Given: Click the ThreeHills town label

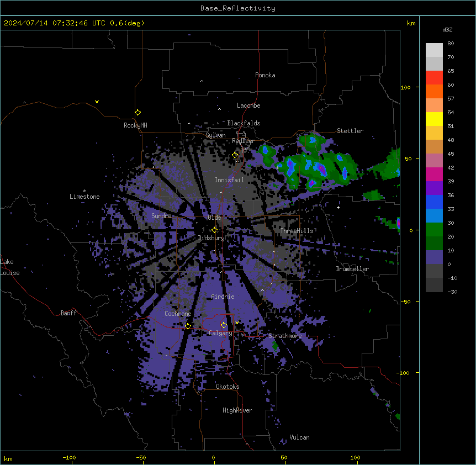Looking at the screenshot, I should pos(297,231).
